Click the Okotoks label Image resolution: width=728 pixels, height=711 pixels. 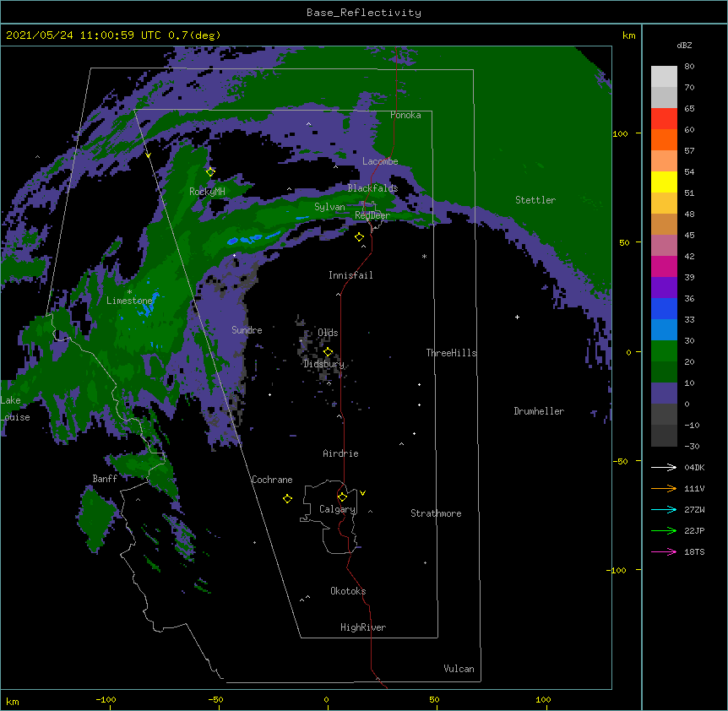tap(348, 591)
